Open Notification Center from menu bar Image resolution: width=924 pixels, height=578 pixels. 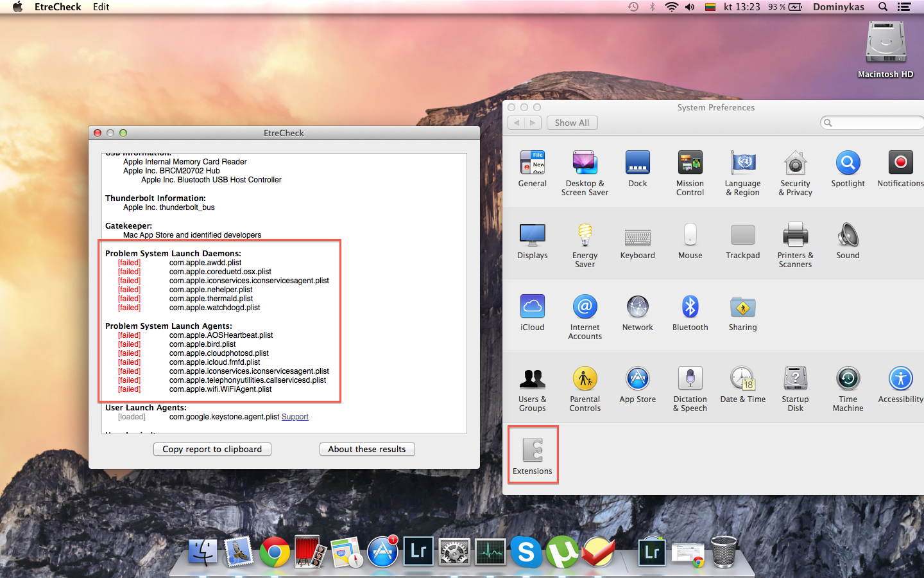(904, 7)
